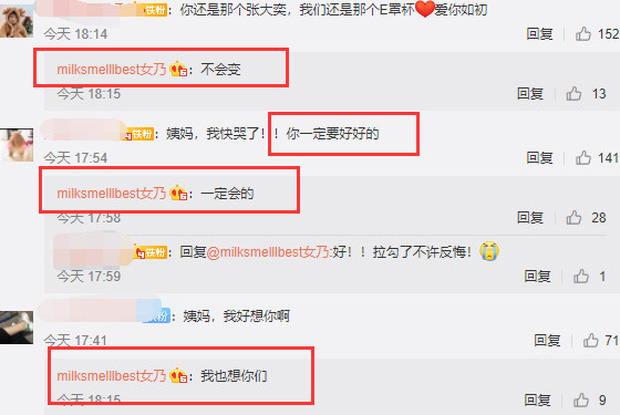Like the 一定会的 reply with 28 likes

tap(574, 217)
